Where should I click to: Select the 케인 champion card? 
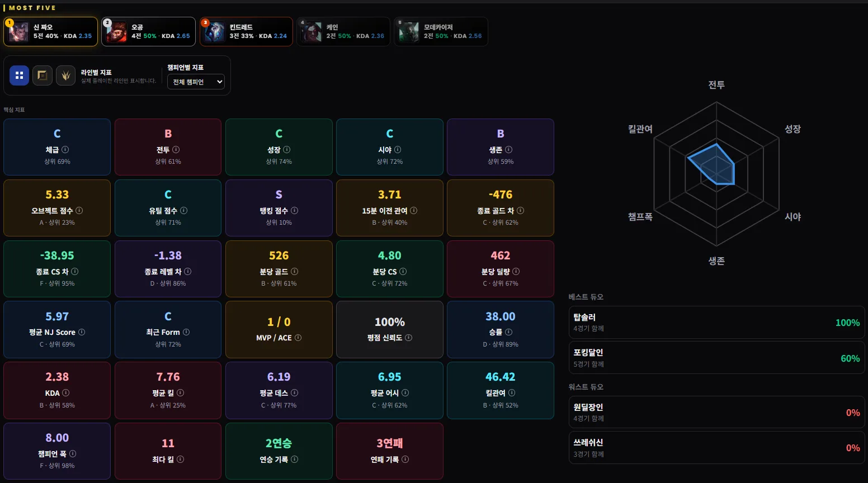point(343,31)
